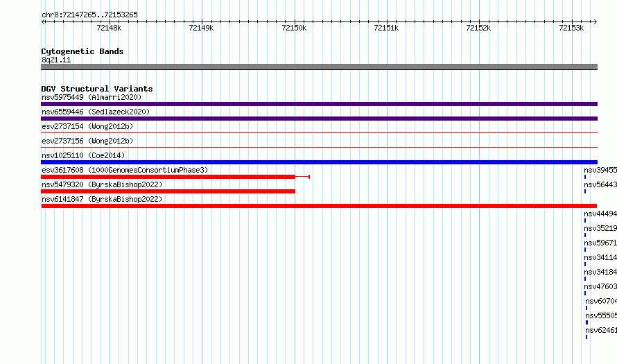
Task: Select the DGV Structural Variants track title
Action: click(97, 89)
